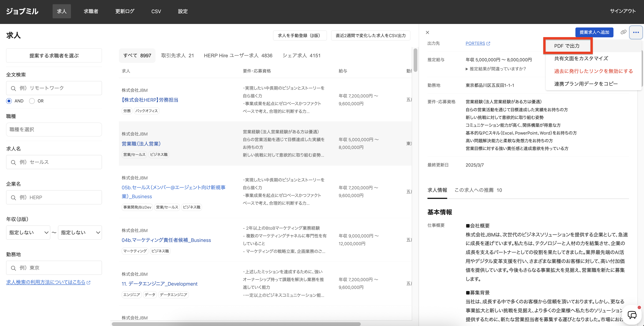Click external link icon next to PORTERS

pyautogui.click(x=488, y=43)
